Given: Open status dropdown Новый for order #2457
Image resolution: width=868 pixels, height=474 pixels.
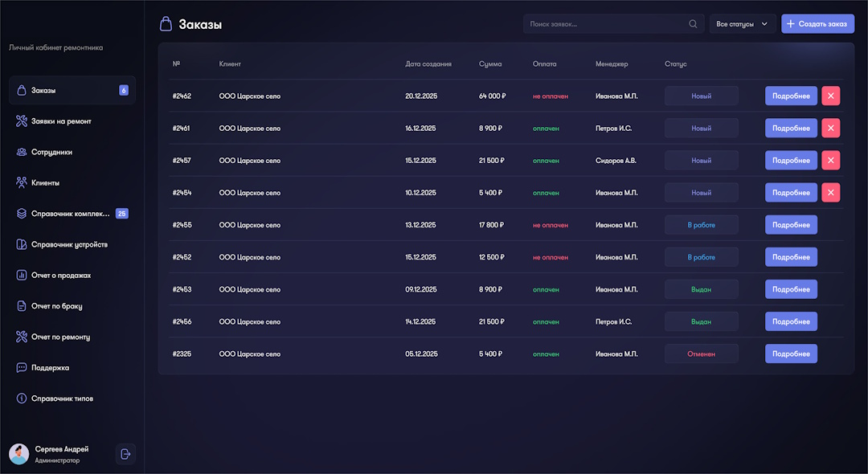Looking at the screenshot, I should [x=702, y=161].
